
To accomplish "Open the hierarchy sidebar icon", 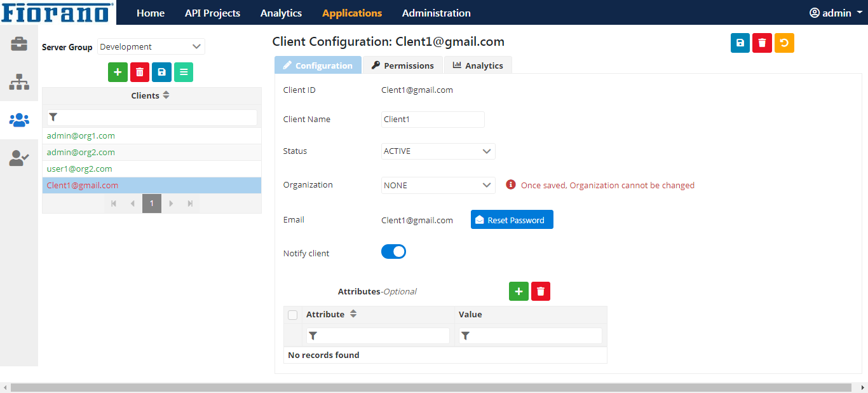I will coord(18,82).
